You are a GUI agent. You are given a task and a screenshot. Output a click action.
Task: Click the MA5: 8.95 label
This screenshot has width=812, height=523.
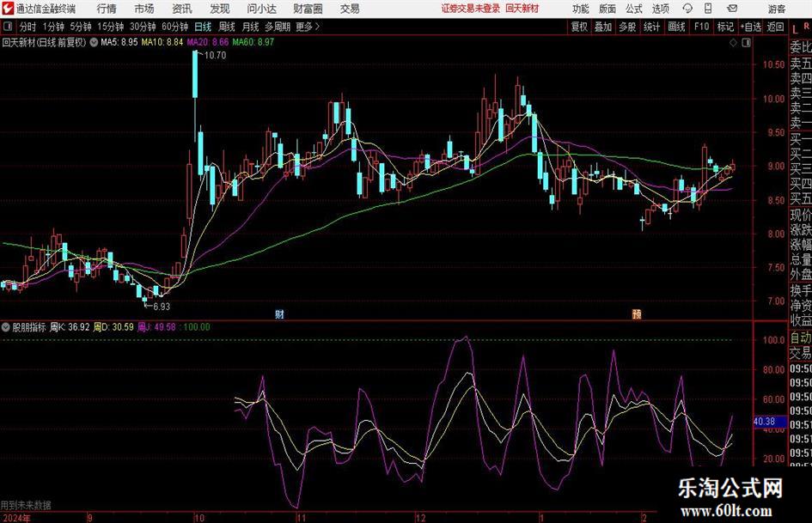(x=119, y=42)
